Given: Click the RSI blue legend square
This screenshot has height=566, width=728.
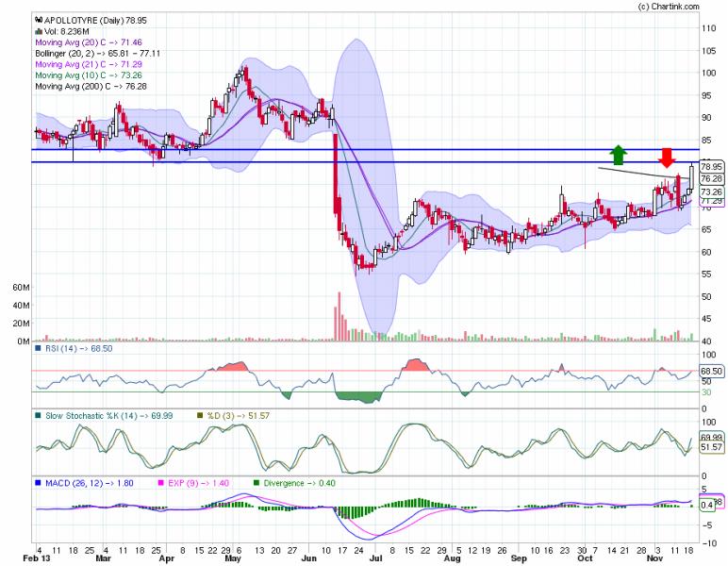Looking at the screenshot, I should click(39, 348).
